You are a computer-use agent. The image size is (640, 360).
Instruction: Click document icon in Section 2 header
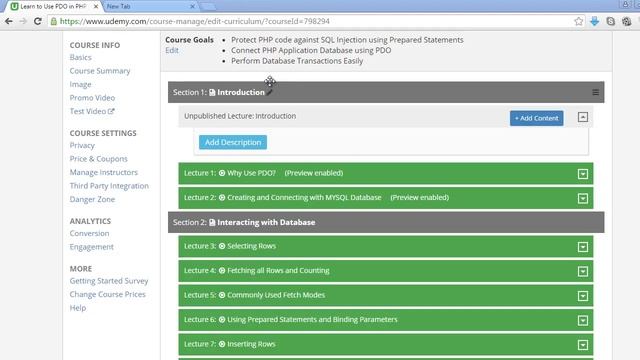pos(212,222)
